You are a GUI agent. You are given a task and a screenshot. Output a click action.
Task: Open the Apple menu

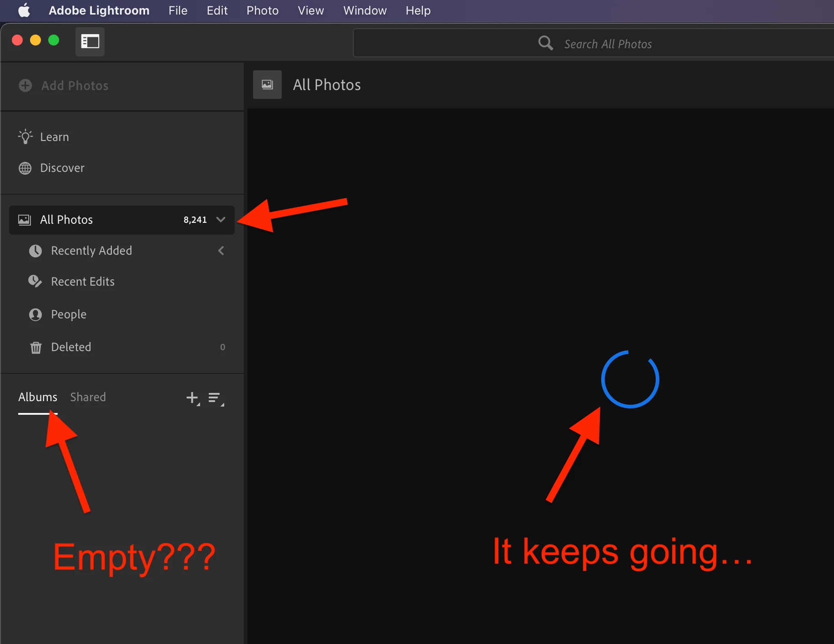(x=24, y=10)
